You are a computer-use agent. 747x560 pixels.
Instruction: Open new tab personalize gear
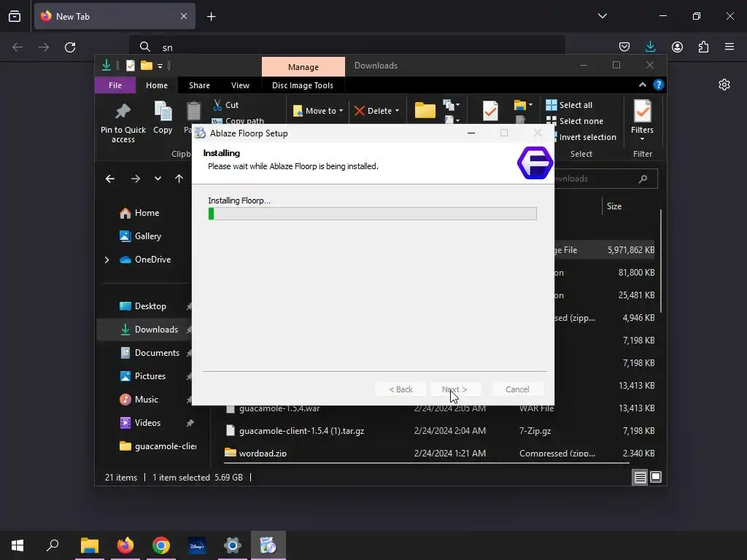coord(724,85)
